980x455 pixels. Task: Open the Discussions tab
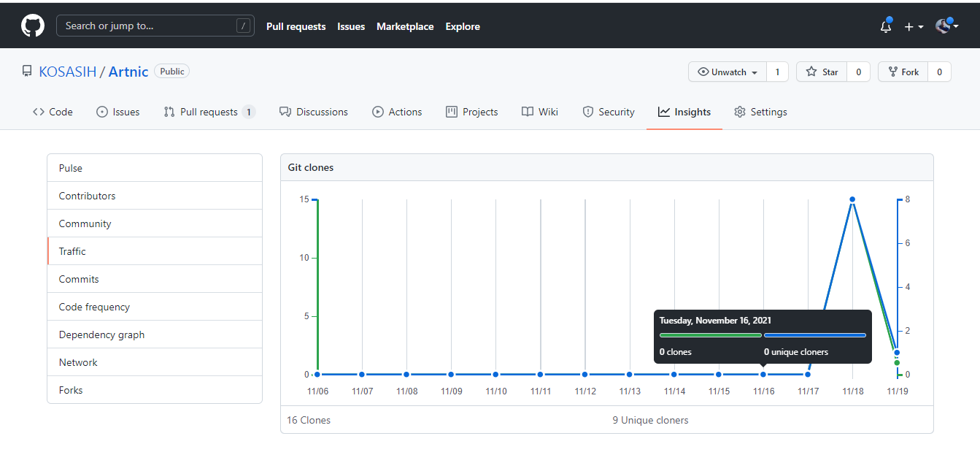(x=313, y=112)
